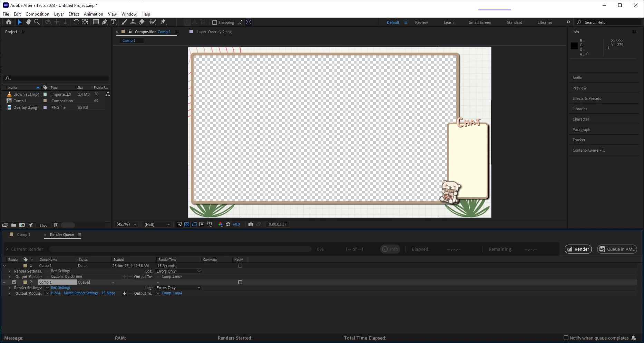Image resolution: width=644 pixels, height=343 pixels.
Task: Select the Horizontal Type tool
Action: 113,22
